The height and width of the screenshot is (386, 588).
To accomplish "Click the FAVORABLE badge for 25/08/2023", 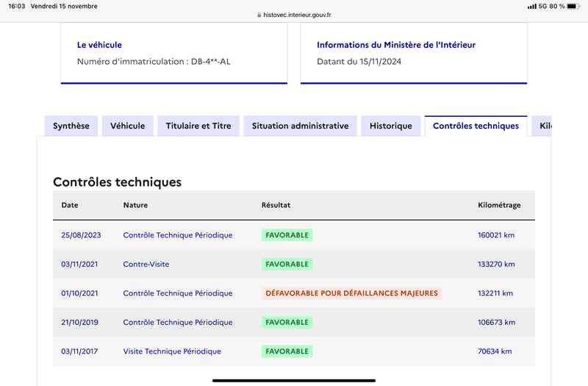I will click(287, 235).
